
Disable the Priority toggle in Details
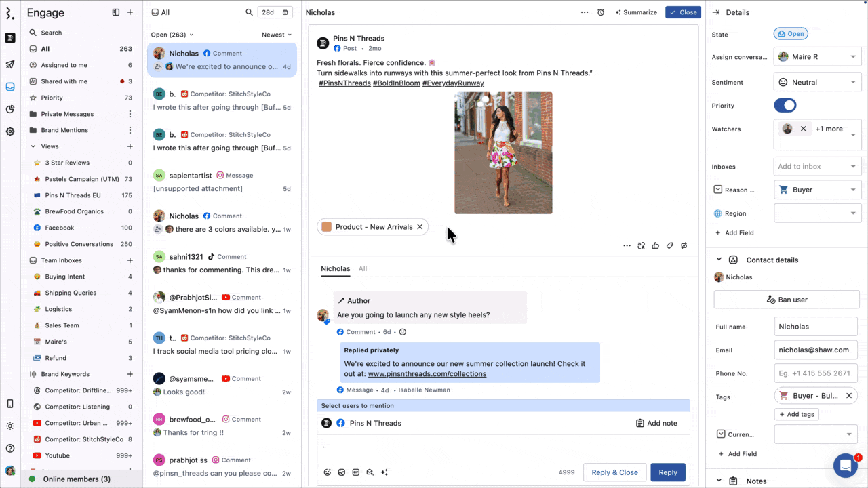785,105
